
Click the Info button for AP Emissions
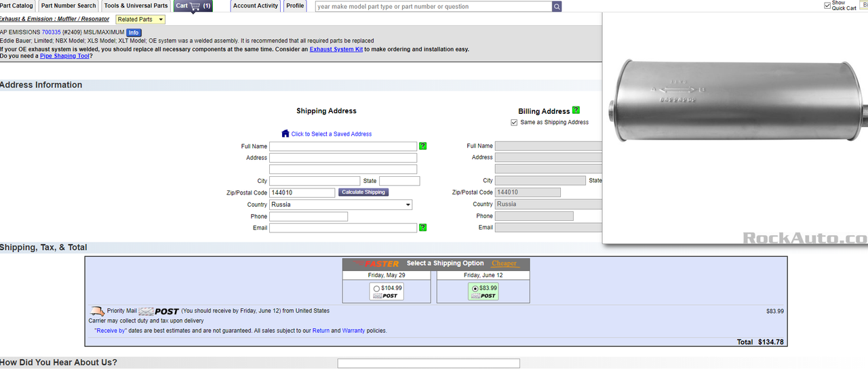click(134, 33)
